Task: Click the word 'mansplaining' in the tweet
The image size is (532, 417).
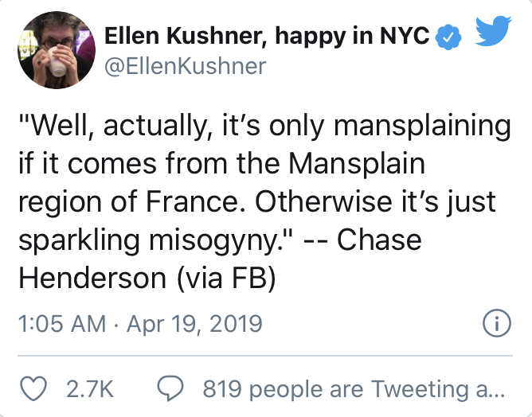Action: (422, 127)
